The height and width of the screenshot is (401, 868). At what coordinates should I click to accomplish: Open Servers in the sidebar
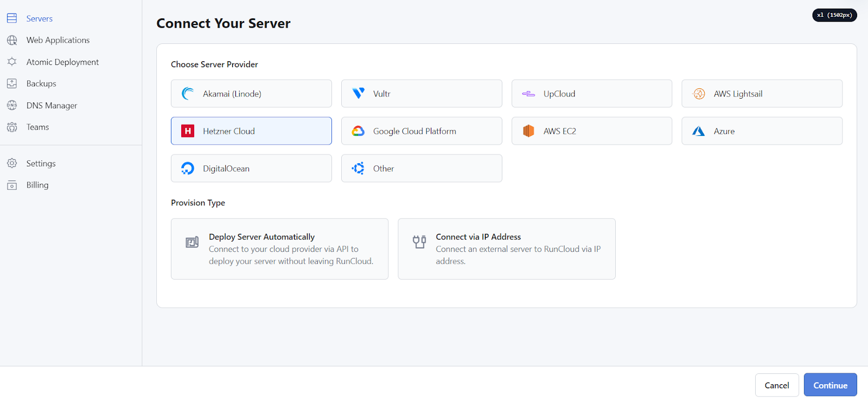tap(39, 18)
